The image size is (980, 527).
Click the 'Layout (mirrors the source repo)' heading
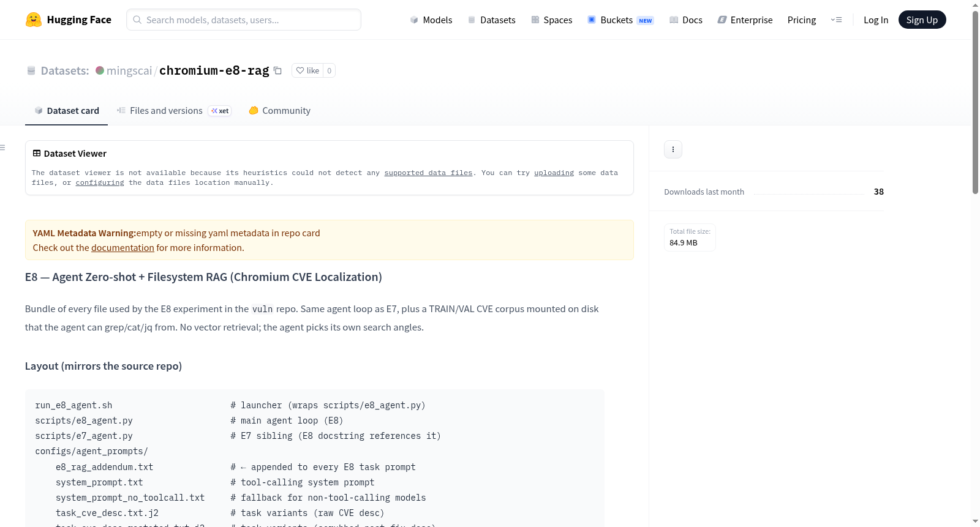tap(104, 366)
